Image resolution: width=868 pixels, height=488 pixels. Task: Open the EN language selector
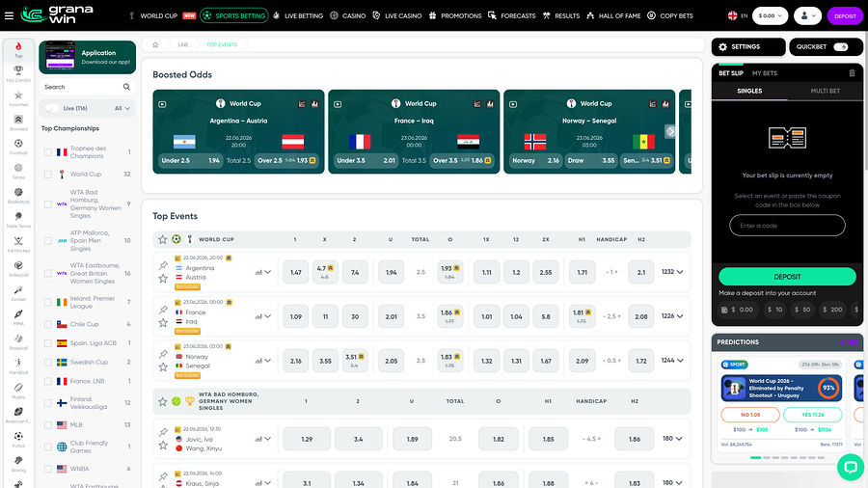[738, 15]
